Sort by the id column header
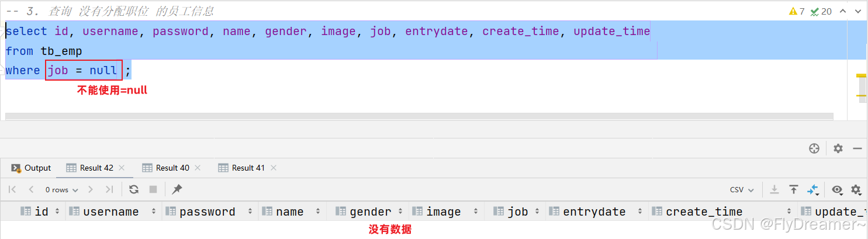868x239 pixels. pos(40,212)
